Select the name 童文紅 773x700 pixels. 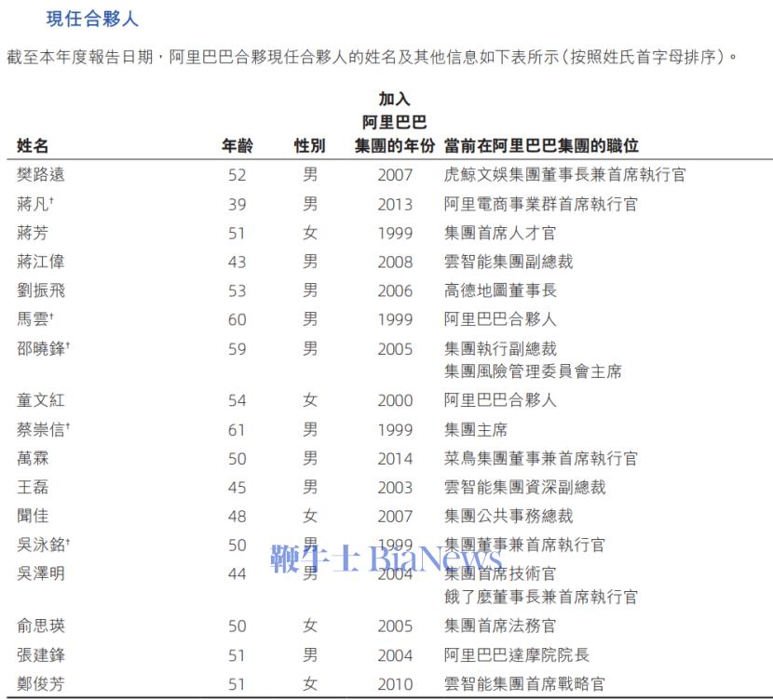(40, 400)
